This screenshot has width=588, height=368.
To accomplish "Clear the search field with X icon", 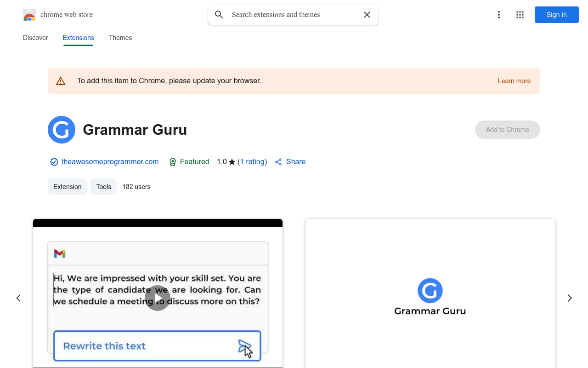I will 367,15.
